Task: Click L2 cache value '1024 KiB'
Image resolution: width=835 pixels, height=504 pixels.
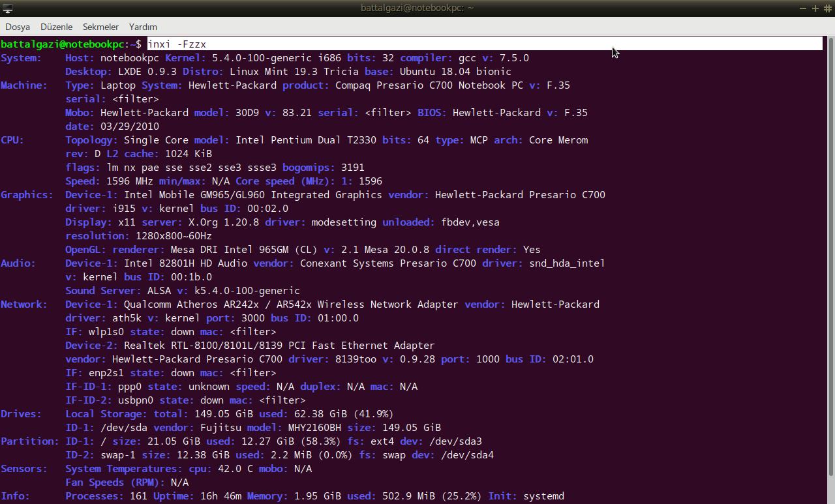Action: (189, 154)
